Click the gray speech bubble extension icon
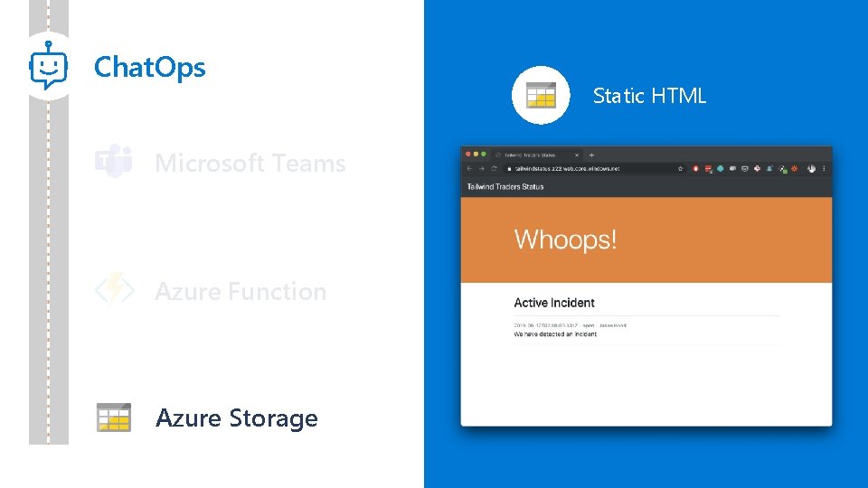Screen dimensions: 868x488 coord(732,169)
